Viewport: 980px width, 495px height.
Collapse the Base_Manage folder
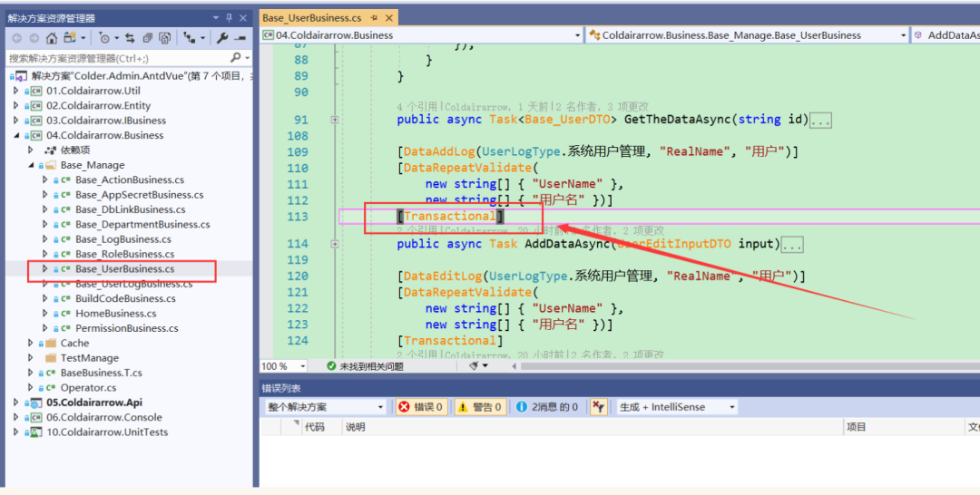tap(31, 165)
